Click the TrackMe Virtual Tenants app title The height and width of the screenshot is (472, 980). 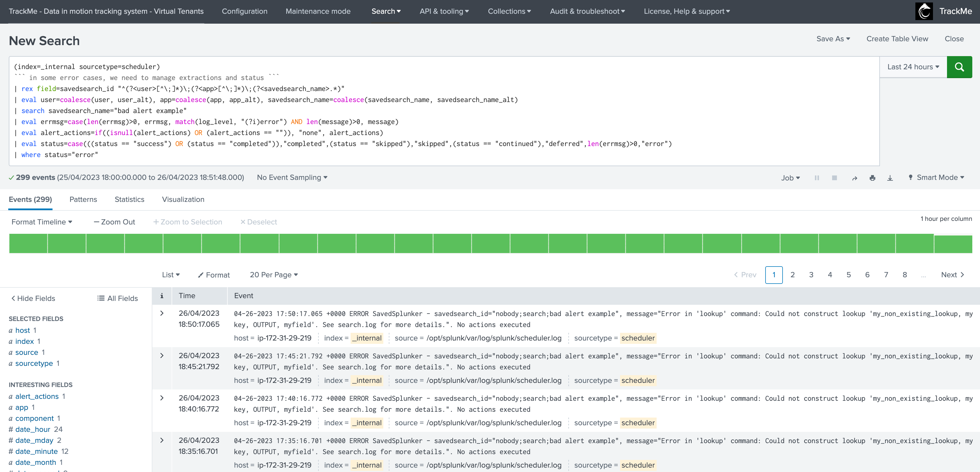106,12
